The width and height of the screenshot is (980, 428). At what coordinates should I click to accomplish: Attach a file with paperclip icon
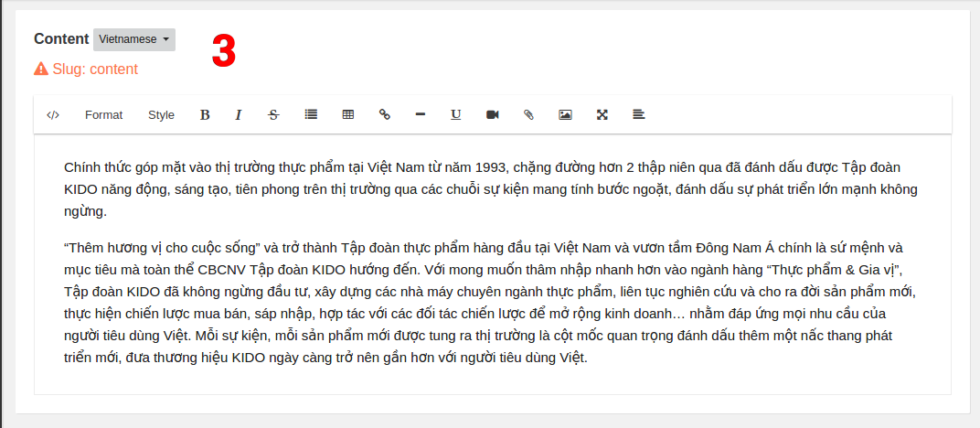(528, 115)
